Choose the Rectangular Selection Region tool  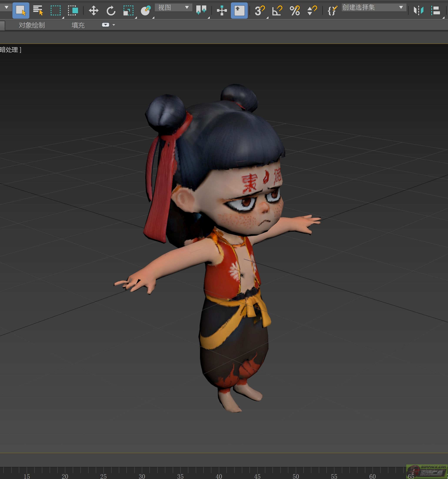click(x=55, y=11)
